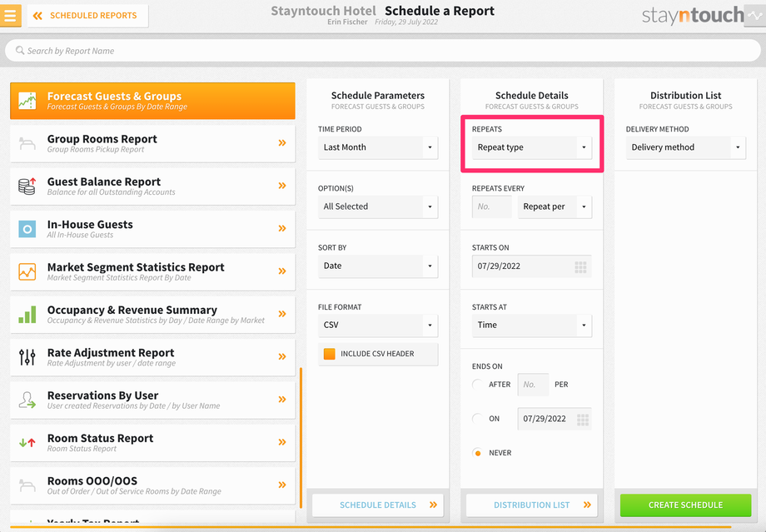Click the Guest Balance coins icon
This screenshot has width=766, height=532.
click(27, 186)
